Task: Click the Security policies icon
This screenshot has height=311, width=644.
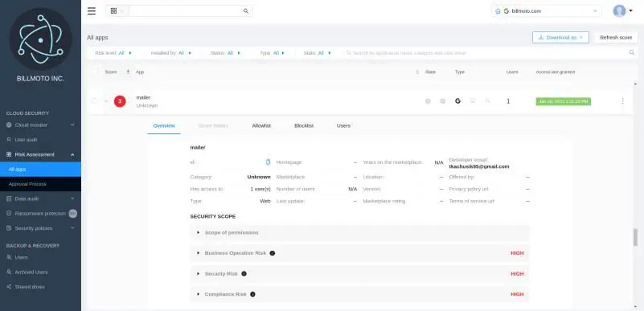Action: point(9,228)
